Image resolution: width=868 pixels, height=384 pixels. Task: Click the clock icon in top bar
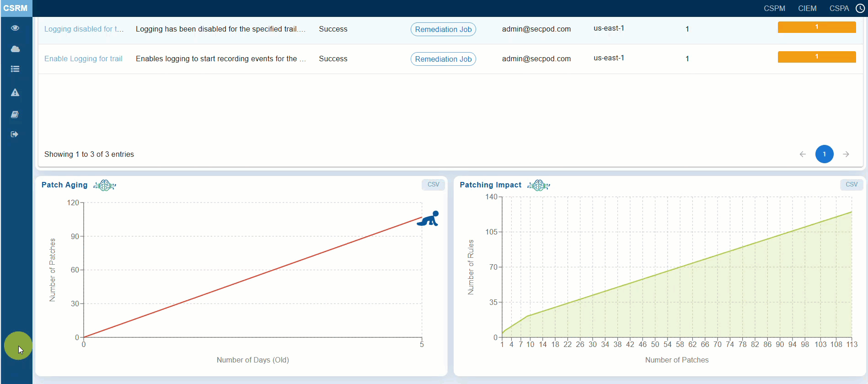pos(860,8)
